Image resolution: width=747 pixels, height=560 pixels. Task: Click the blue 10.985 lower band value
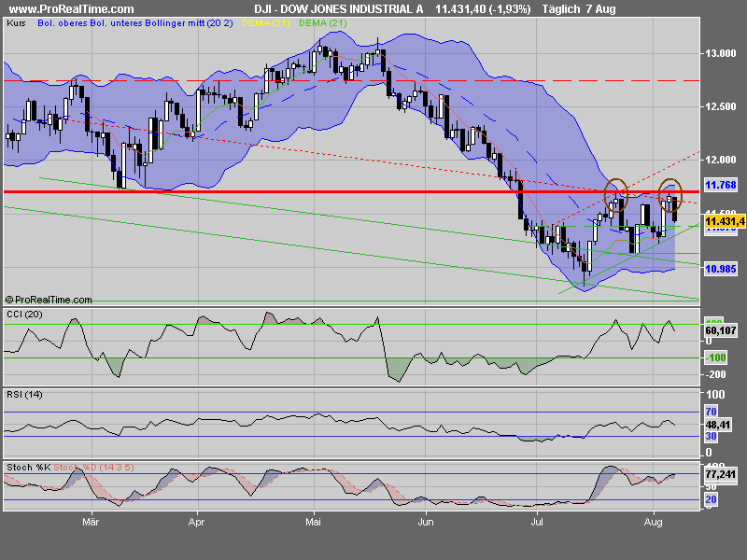click(721, 269)
